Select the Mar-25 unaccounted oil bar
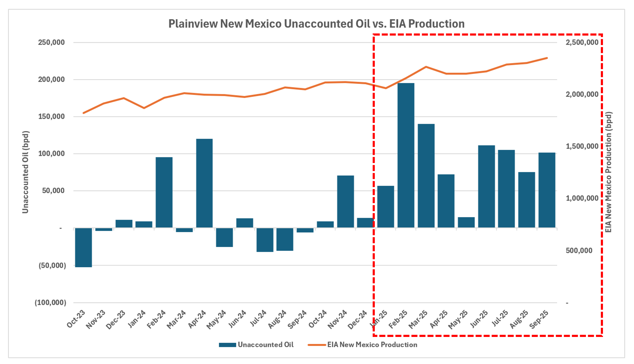The width and height of the screenshot is (634, 364). [426, 176]
